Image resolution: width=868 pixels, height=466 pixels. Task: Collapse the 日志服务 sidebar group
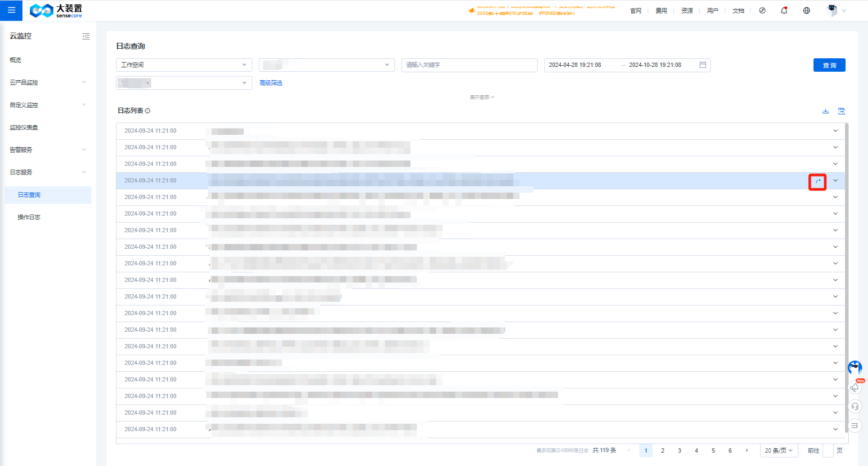click(48, 172)
